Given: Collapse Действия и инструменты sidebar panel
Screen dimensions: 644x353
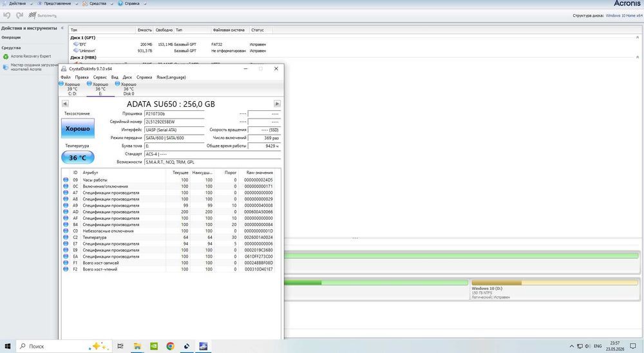Looking at the screenshot, I should click(x=62, y=28).
